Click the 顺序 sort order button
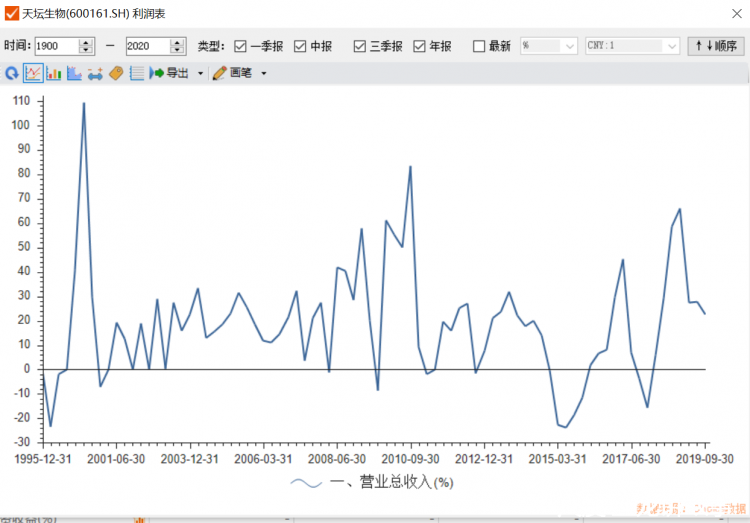The height and width of the screenshot is (523, 750). click(x=716, y=46)
